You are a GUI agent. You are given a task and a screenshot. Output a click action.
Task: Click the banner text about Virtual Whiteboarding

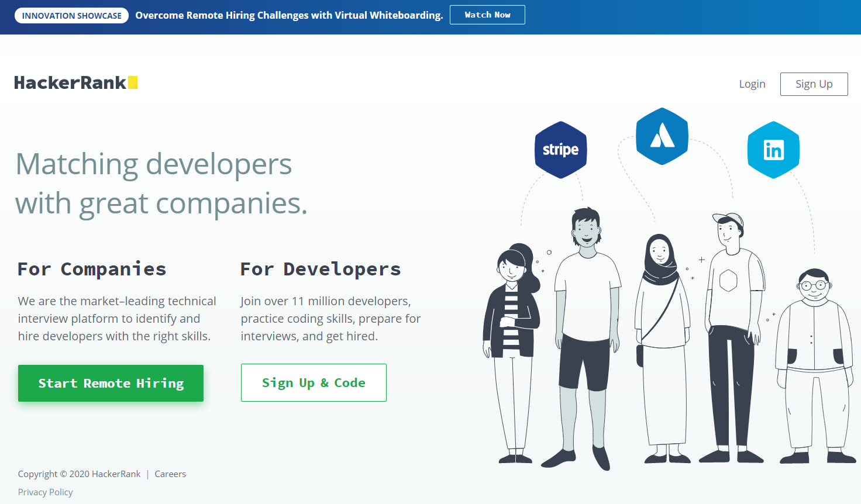pos(289,15)
